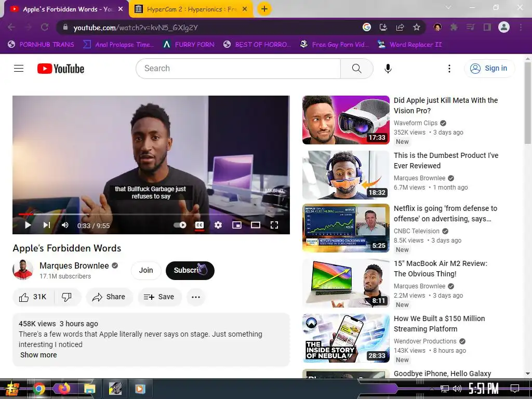Open 'Dumbest Product I've Ever Reviewed' thumbnail
Screen dimensions: 532x399
[345, 175]
